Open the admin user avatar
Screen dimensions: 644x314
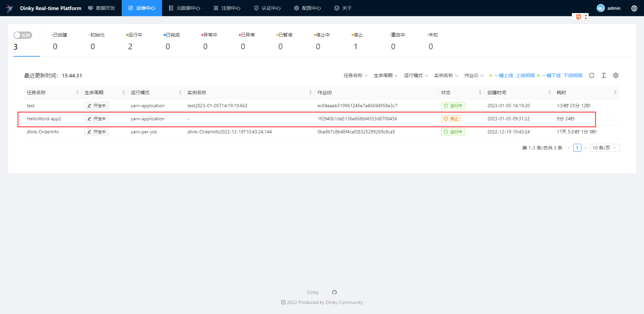click(600, 8)
